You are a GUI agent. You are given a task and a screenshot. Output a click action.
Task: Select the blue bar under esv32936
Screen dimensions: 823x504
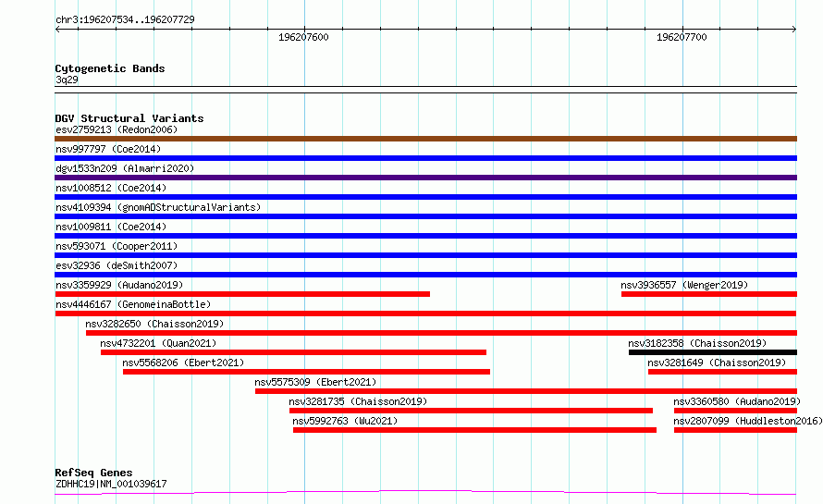(425, 275)
